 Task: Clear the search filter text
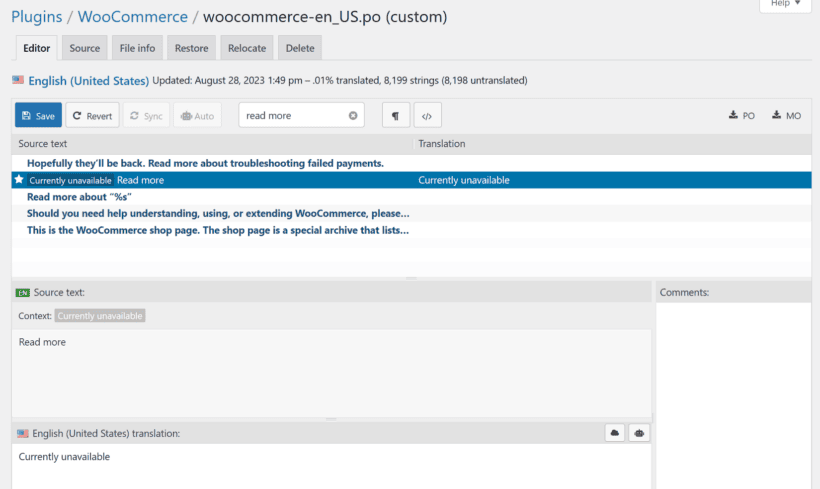tap(353, 116)
